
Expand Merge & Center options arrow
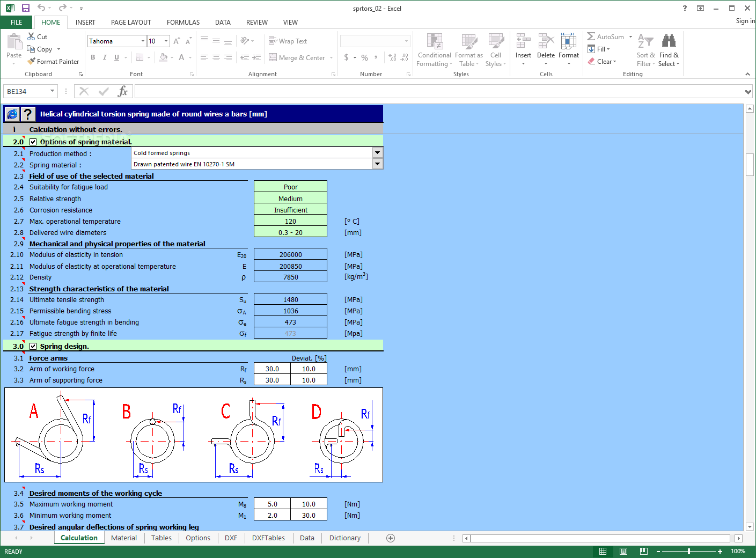coord(332,57)
